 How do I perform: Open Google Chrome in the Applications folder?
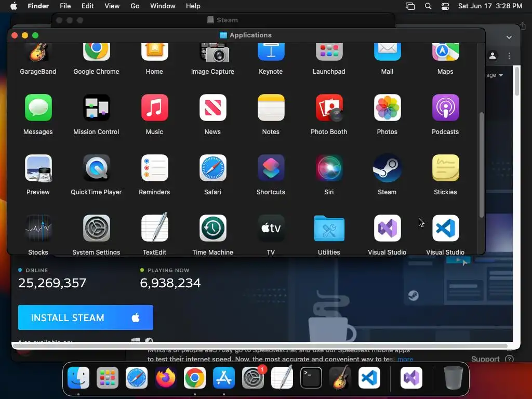point(96,52)
